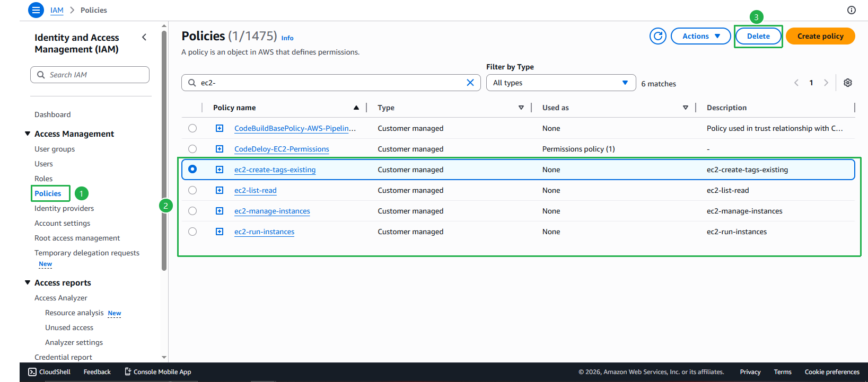Open Account settings page
The image size is (868, 382).
pos(63,223)
